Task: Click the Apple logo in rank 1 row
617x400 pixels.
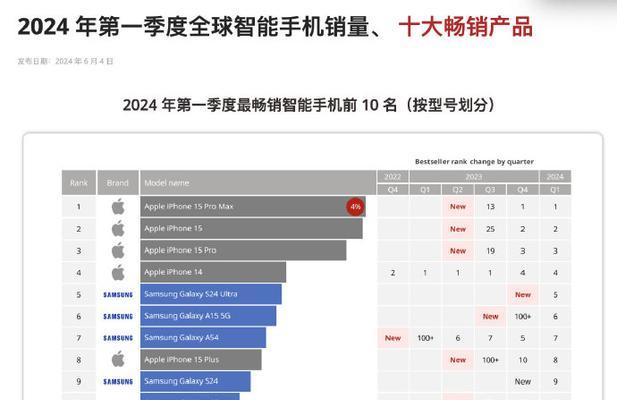Action: [x=118, y=206]
